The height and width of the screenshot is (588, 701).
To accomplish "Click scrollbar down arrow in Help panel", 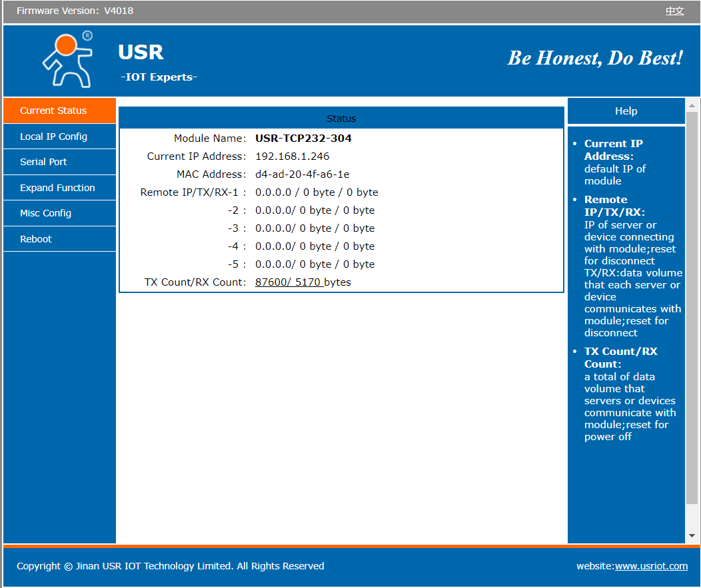I will pyautogui.click(x=692, y=535).
